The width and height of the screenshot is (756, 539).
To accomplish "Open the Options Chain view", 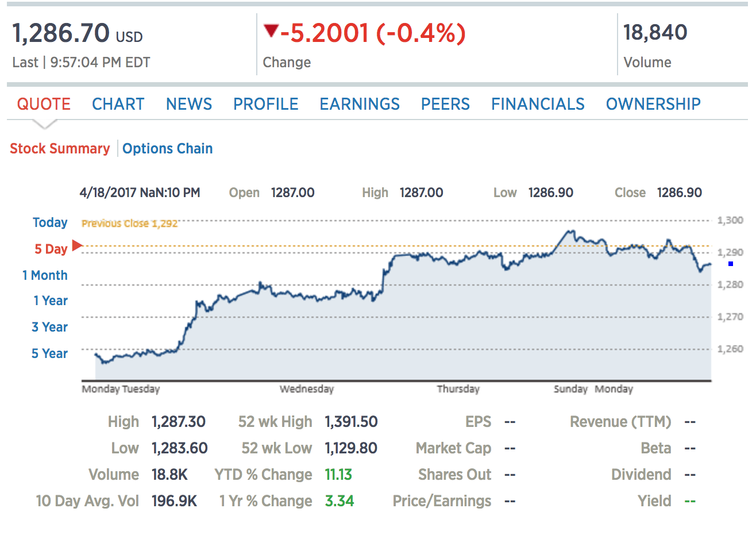I will [x=167, y=148].
